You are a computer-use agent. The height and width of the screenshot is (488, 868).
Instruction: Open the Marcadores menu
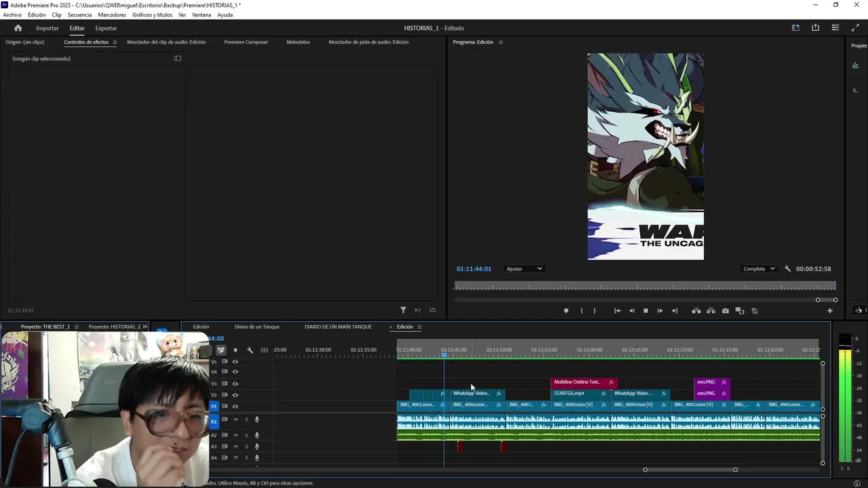point(112,15)
